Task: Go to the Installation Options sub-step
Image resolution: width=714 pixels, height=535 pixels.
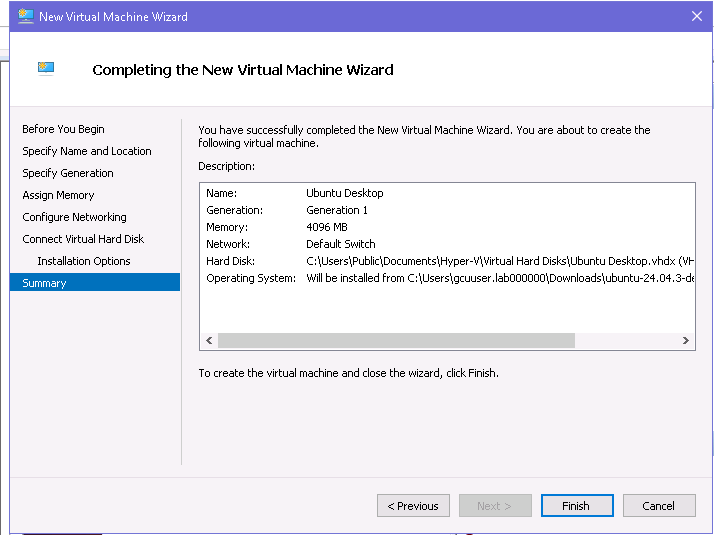Action: 84,261
